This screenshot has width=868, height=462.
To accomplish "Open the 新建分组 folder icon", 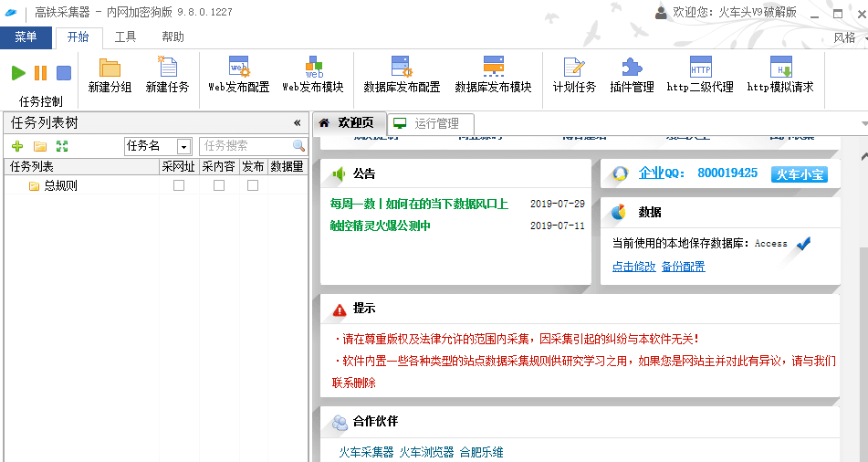I will pos(110,68).
